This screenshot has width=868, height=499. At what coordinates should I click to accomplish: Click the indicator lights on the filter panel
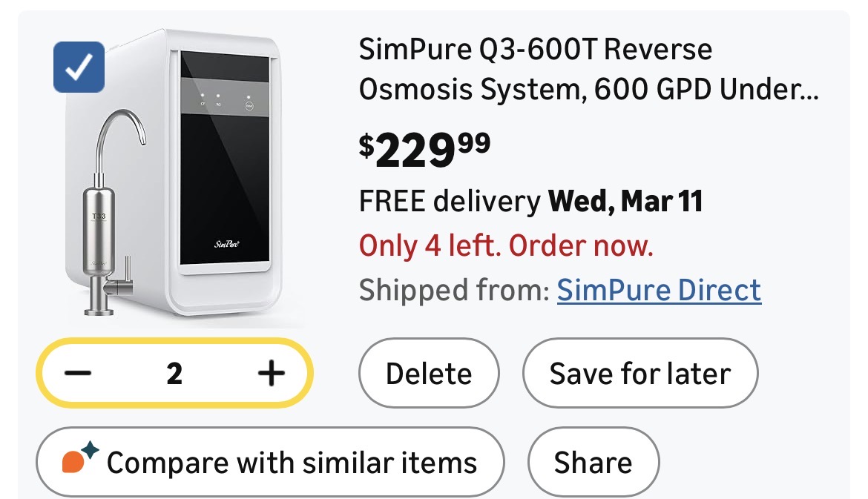click(x=217, y=99)
